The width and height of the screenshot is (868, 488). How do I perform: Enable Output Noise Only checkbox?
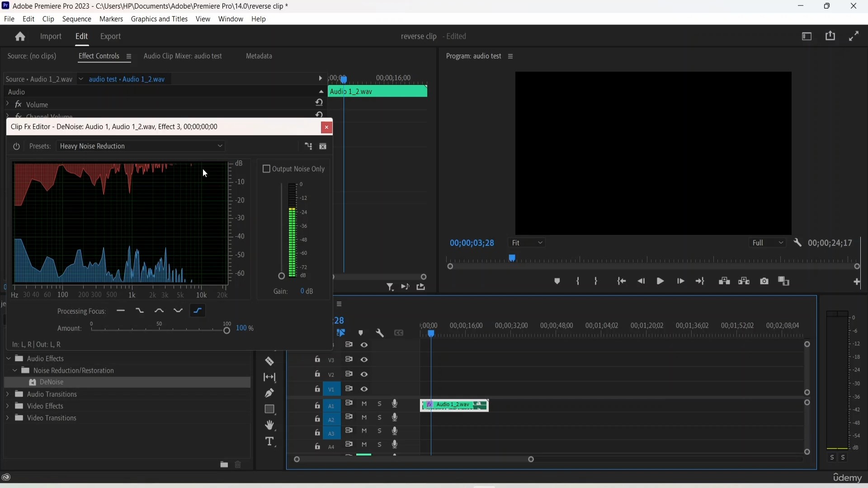[x=267, y=169]
